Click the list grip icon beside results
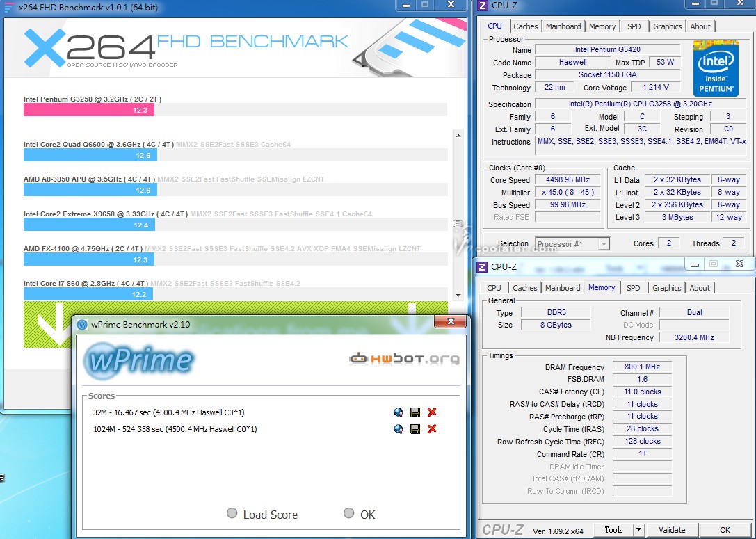 pos(458,224)
